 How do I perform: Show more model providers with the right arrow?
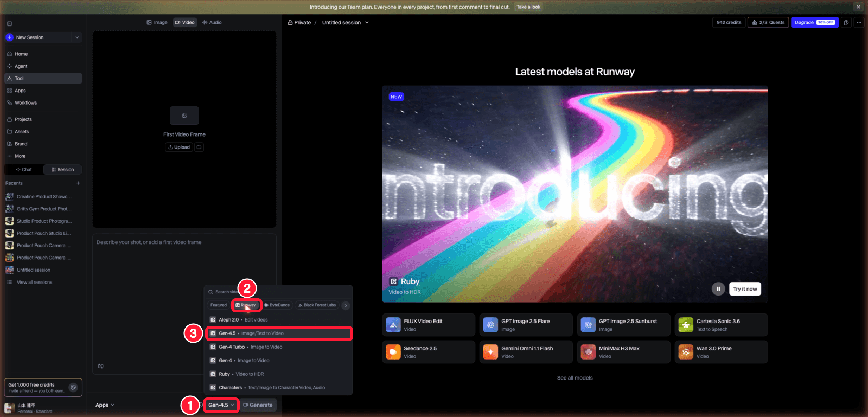point(346,306)
